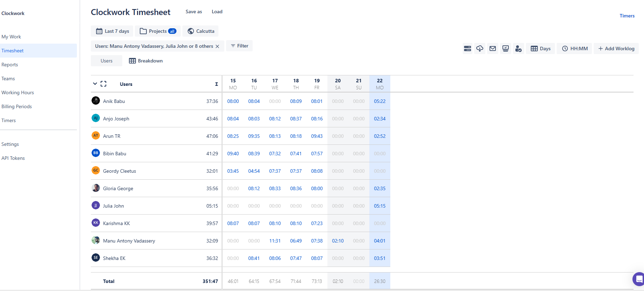This screenshot has width=644, height=291.
Task: Open Anik Babu's 08:00 Monday entry
Action: pyautogui.click(x=233, y=101)
